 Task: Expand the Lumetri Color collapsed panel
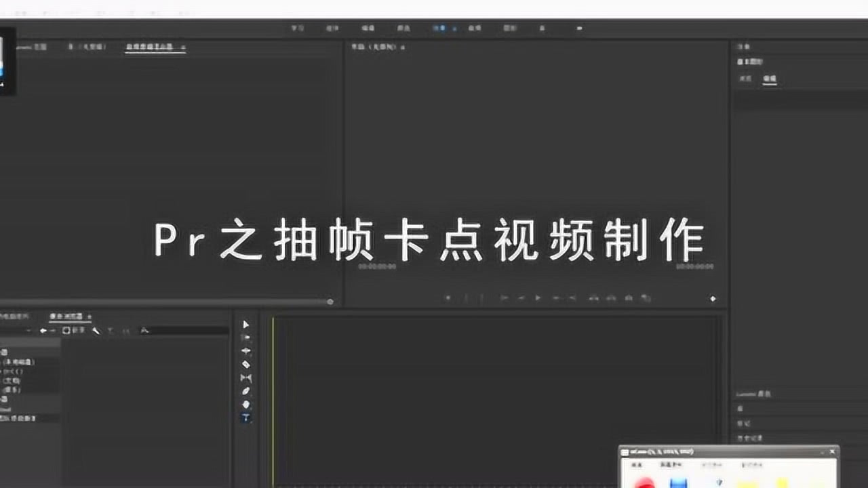(x=754, y=394)
